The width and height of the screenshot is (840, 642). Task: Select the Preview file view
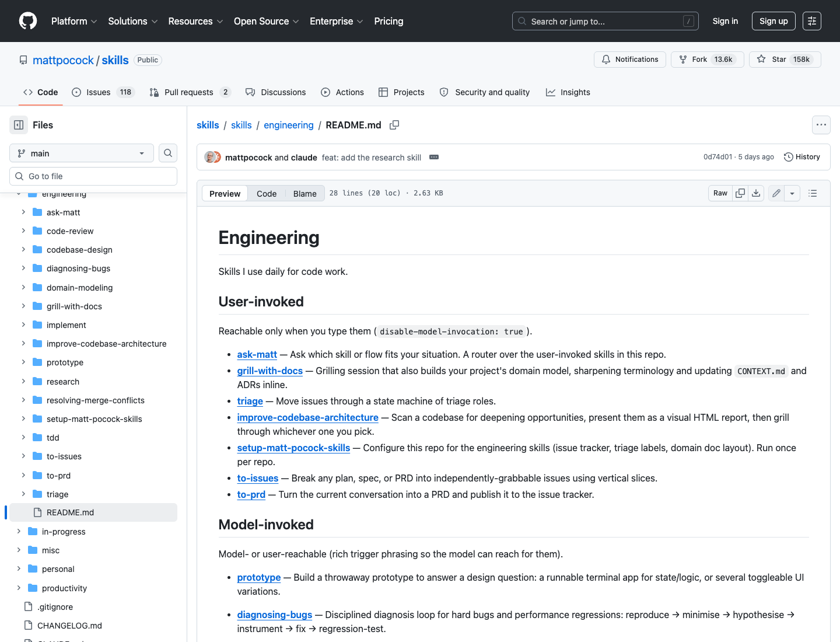pos(225,194)
